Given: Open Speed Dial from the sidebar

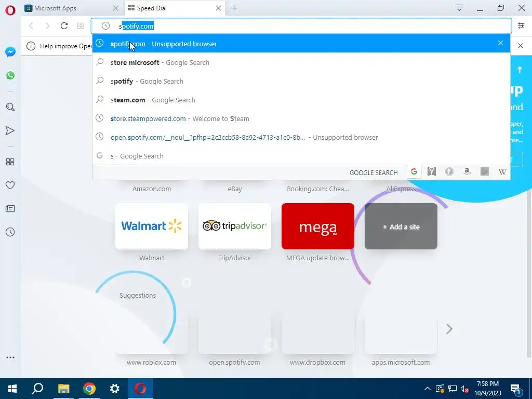Looking at the screenshot, I should (10, 162).
